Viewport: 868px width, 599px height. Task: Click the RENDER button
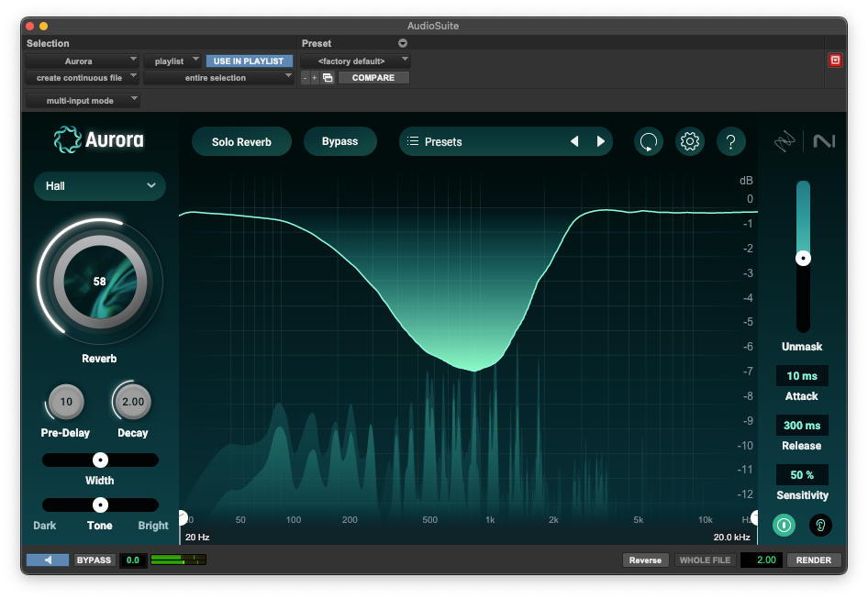pos(813,560)
